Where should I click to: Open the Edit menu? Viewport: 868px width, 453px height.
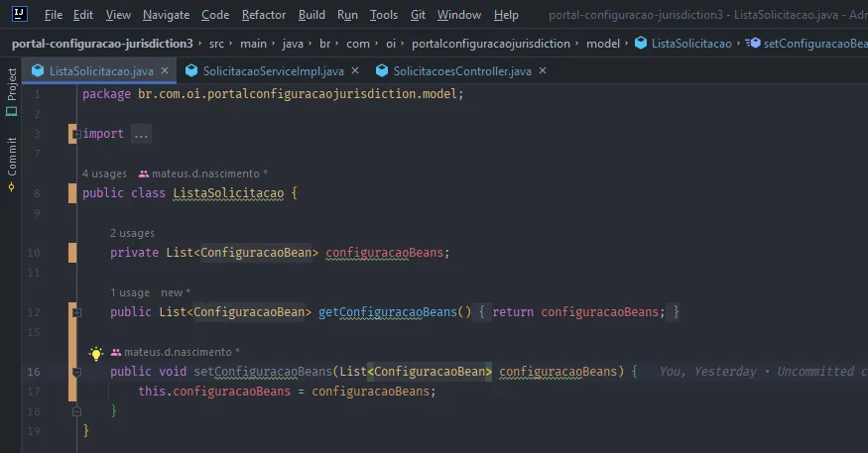point(83,15)
